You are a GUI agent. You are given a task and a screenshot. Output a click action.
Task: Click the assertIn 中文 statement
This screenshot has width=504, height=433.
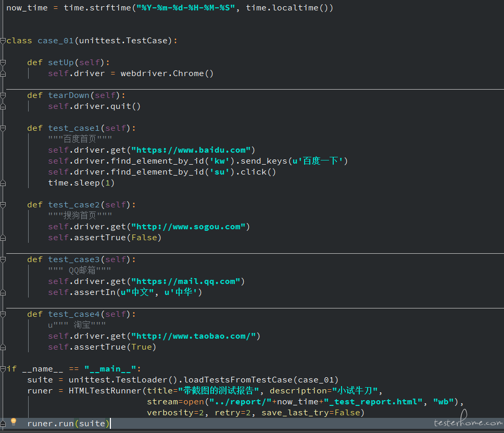click(x=125, y=292)
